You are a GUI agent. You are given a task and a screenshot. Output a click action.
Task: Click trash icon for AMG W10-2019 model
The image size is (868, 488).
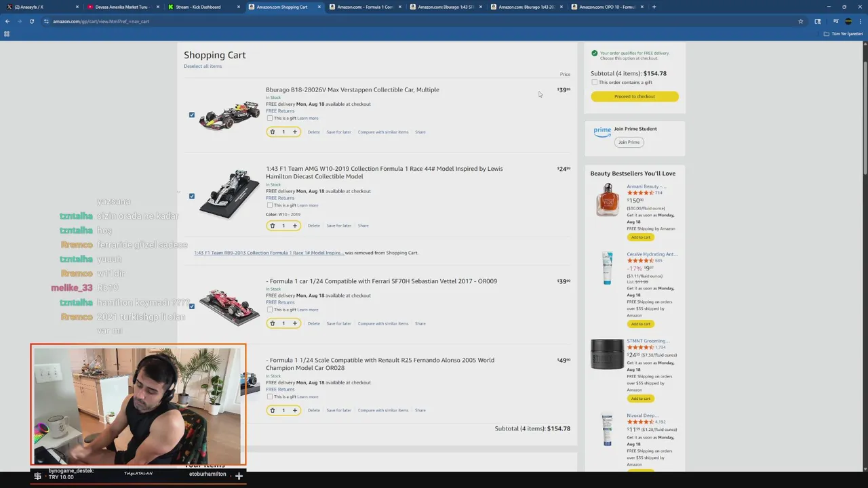[273, 226]
